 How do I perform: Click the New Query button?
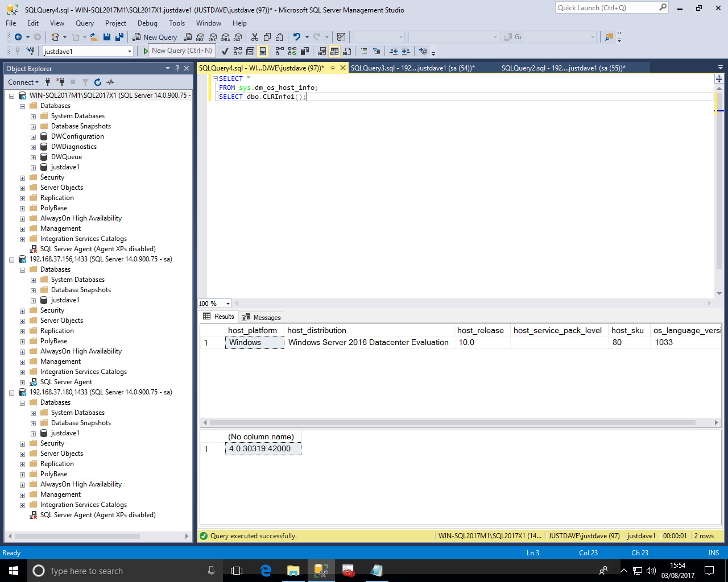pyautogui.click(x=155, y=38)
